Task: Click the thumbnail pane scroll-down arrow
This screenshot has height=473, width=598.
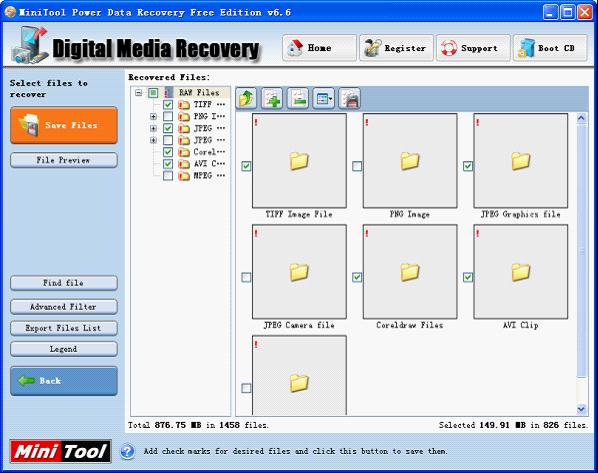Action: click(x=581, y=409)
